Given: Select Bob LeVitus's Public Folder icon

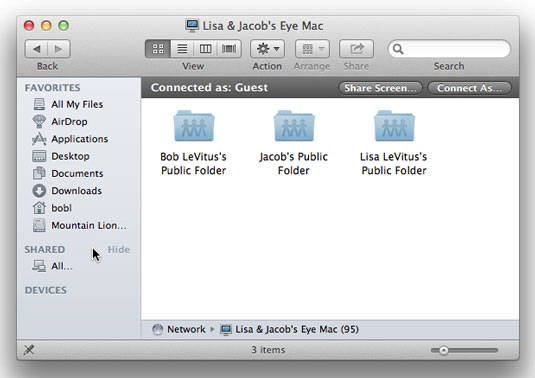Looking at the screenshot, I should tap(194, 126).
